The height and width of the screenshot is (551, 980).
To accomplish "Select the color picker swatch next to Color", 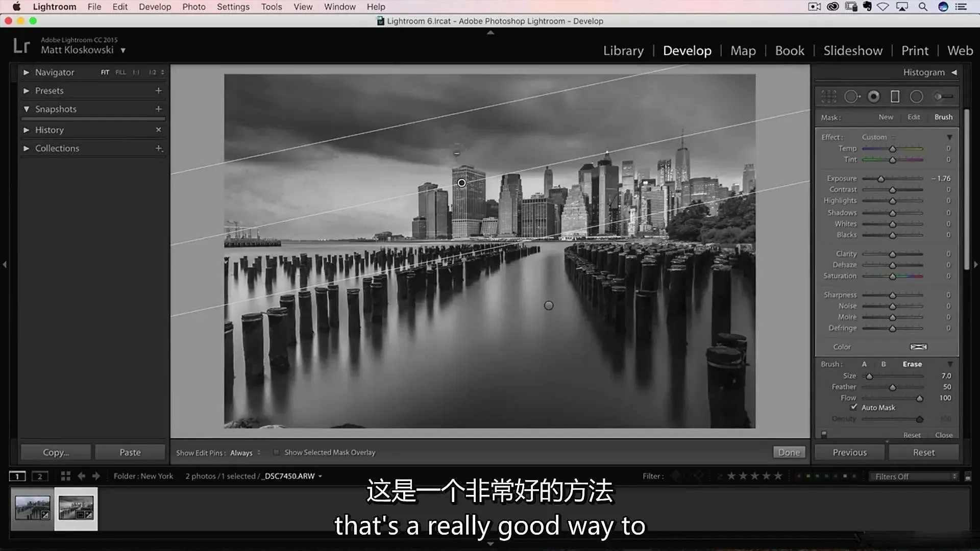I will point(918,347).
